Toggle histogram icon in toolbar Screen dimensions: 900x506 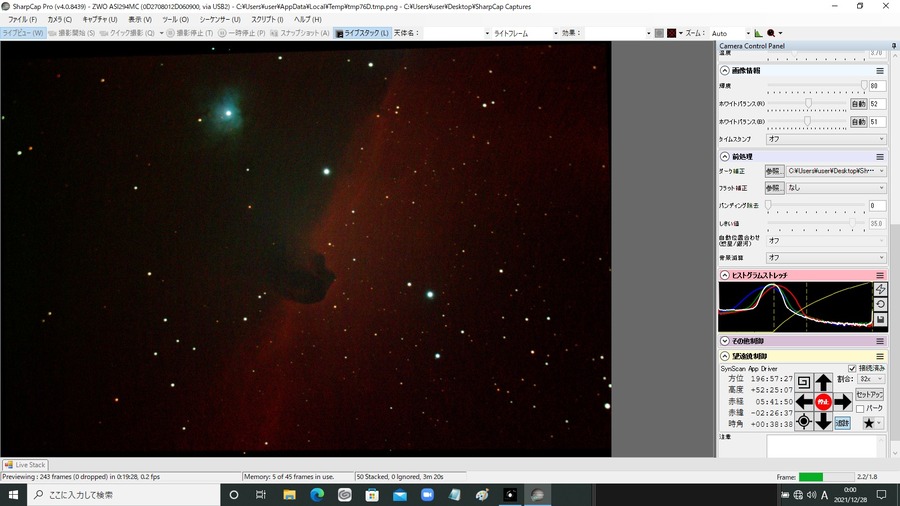758,33
